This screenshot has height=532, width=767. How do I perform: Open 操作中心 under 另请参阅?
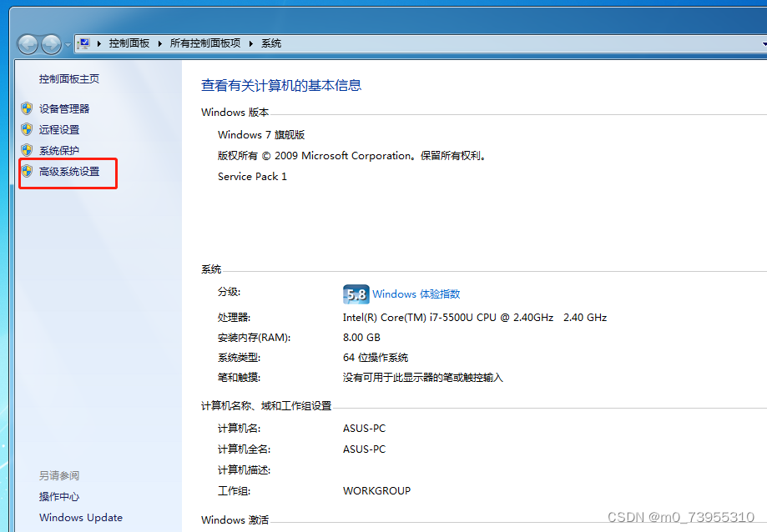tap(59, 497)
